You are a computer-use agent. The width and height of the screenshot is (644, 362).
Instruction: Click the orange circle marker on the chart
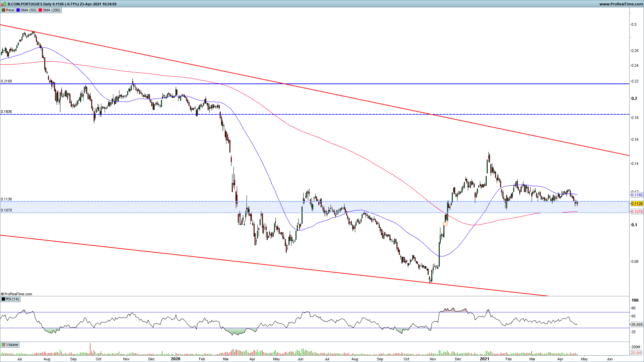point(445,224)
